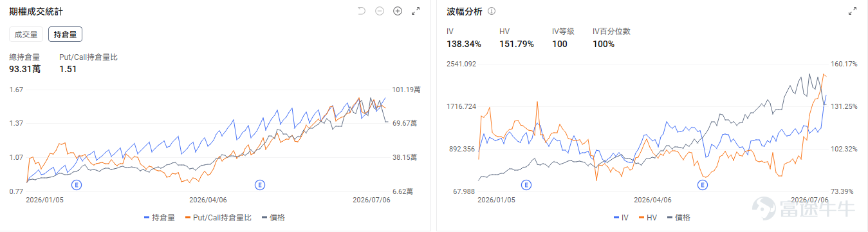This screenshot has width=868, height=232.
Task: Open the info icon beside 波幅分析
Action: tap(492, 11)
